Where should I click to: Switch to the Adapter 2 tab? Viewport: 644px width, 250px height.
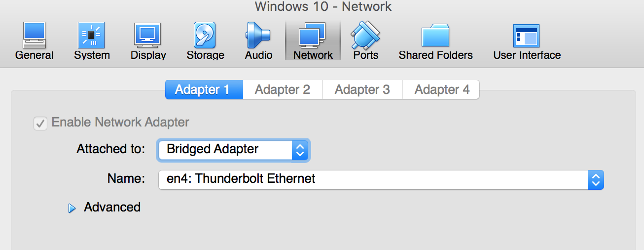[x=283, y=89]
